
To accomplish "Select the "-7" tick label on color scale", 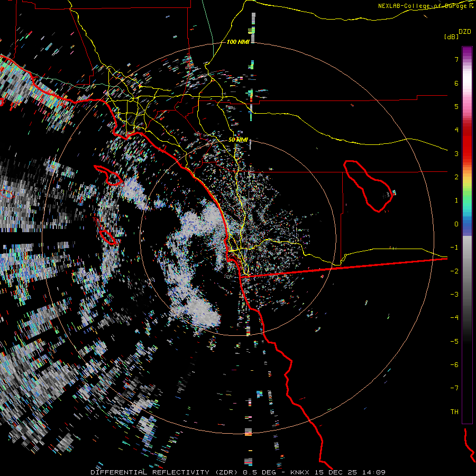I will coord(454,388).
